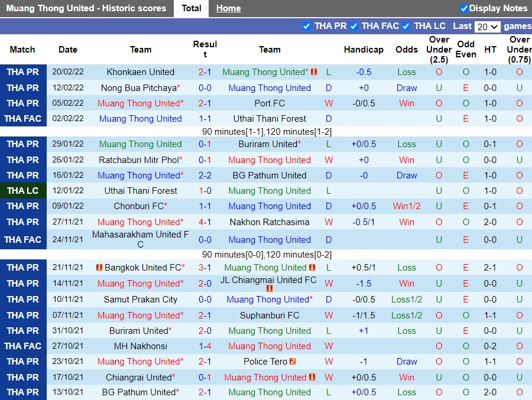Click the Handicap column header
Screen dimensions: 532x400
point(364,50)
